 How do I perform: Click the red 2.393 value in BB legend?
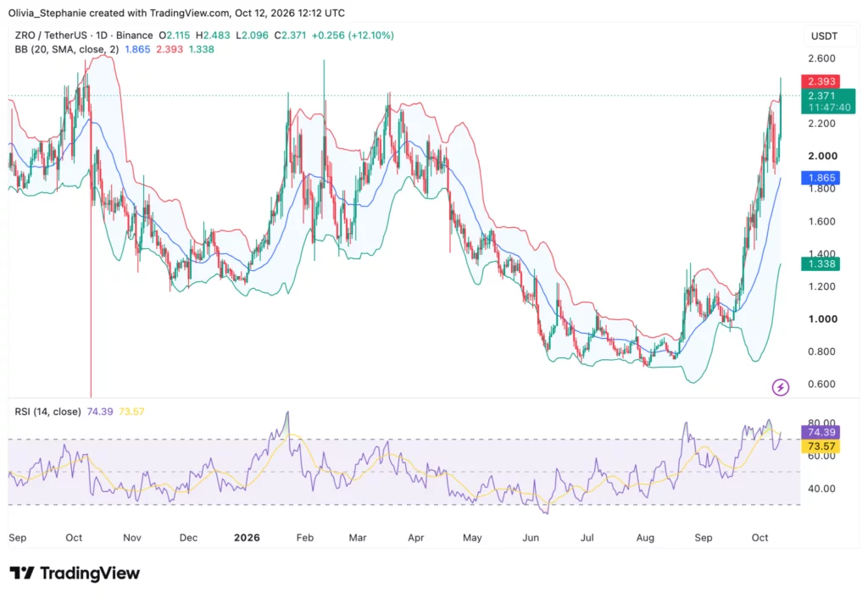170,49
